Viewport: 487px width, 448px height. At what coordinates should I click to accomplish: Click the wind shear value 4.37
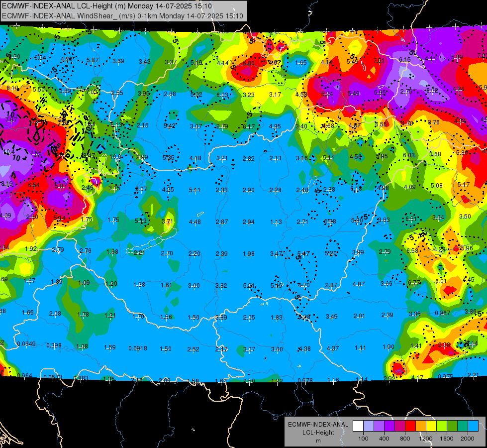[332, 348]
